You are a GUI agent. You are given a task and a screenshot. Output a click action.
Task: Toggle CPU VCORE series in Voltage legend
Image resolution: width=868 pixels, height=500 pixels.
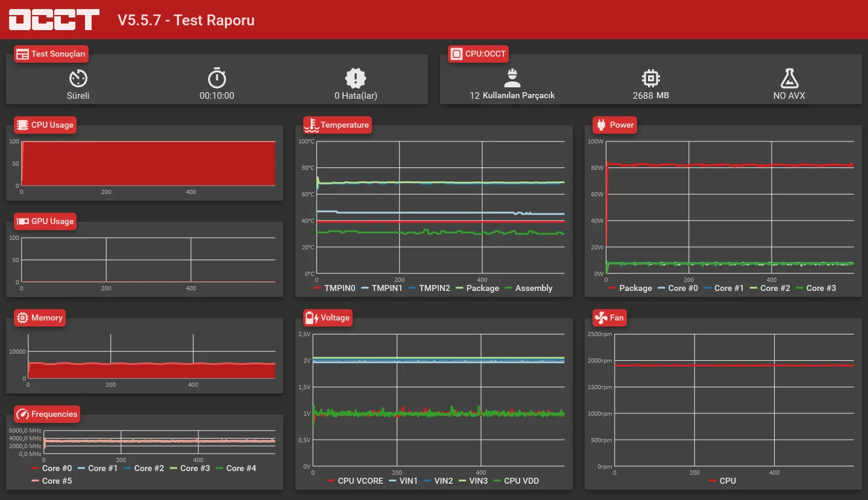coord(355,481)
